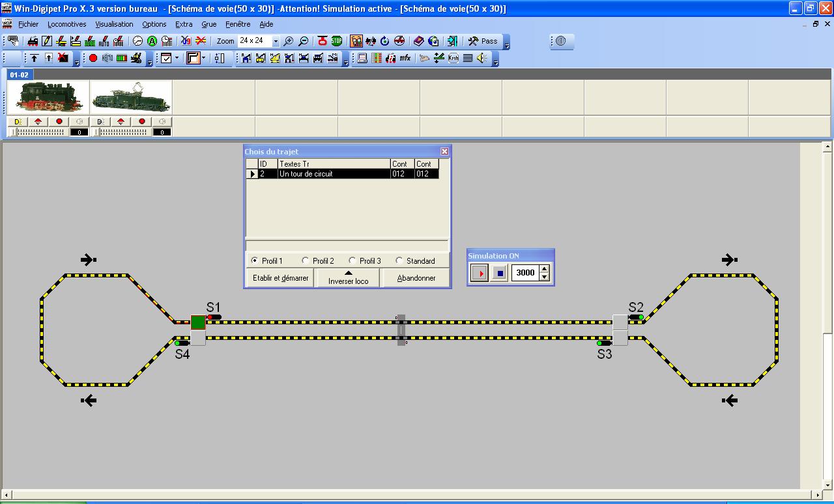Viewport: 834px width, 504px height.
Task: Click the mfx toolbar icon
Action: coord(405,59)
